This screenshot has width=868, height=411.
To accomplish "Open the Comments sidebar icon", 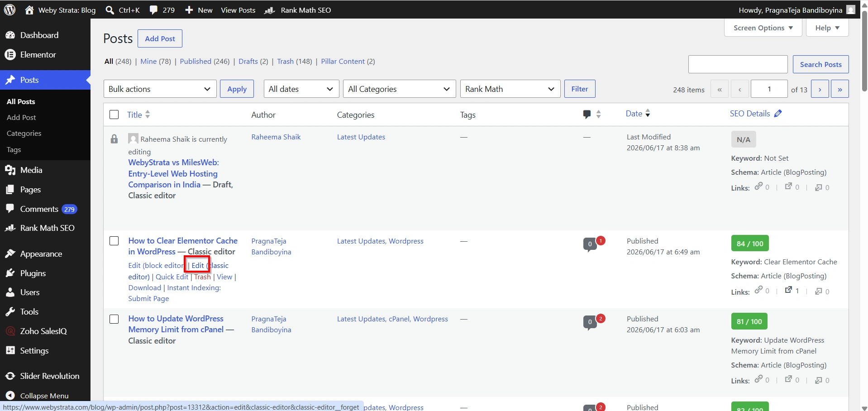I will pyautogui.click(x=10, y=209).
